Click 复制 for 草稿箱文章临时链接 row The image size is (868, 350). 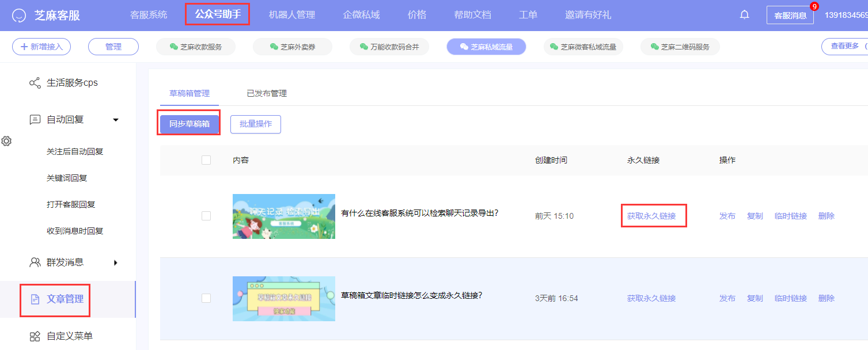point(755,298)
